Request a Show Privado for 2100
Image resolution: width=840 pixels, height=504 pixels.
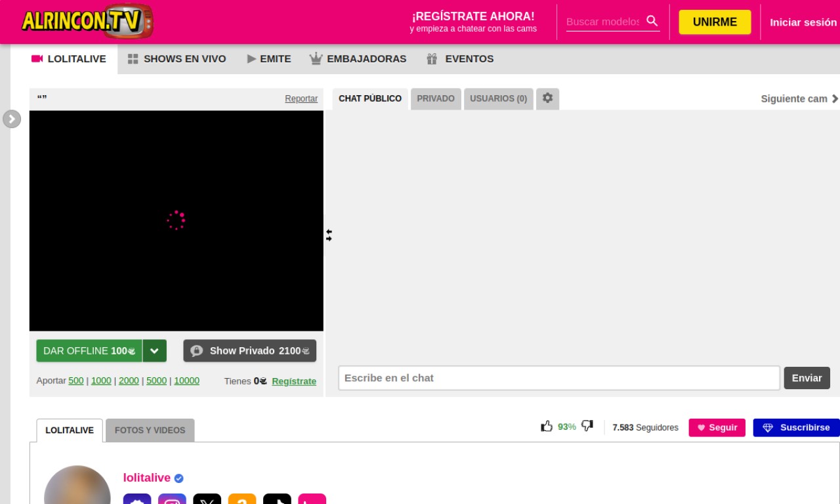(x=249, y=351)
